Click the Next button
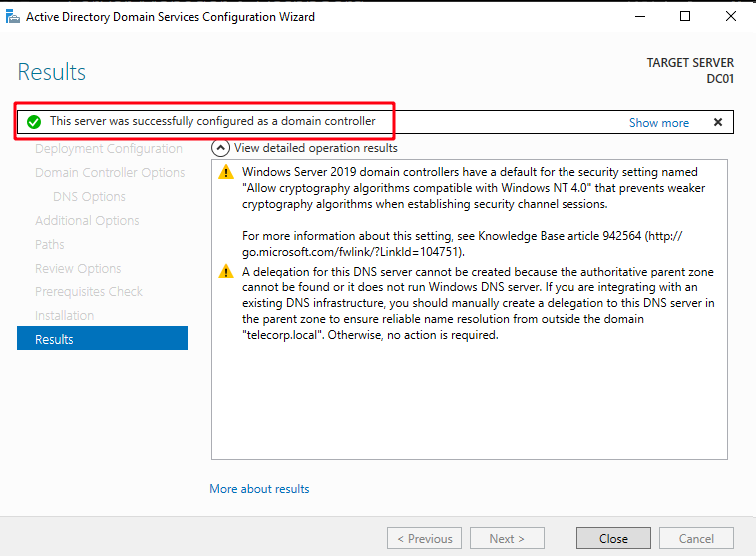This screenshot has height=556, width=756. coord(507,538)
